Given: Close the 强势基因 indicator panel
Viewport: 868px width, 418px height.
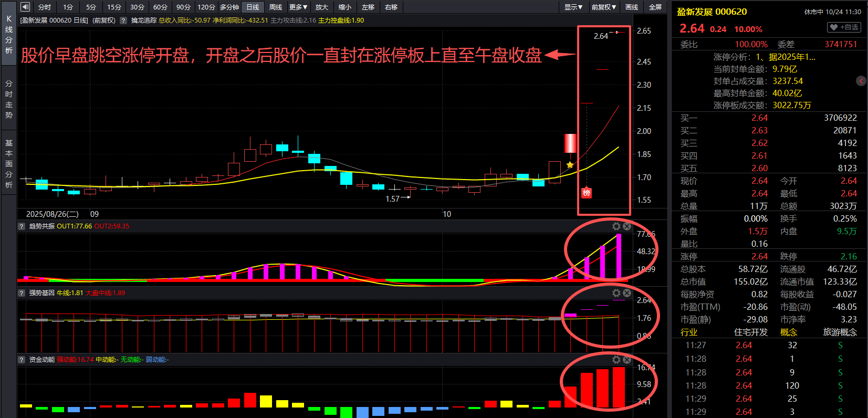Looking at the screenshot, I should [627, 293].
